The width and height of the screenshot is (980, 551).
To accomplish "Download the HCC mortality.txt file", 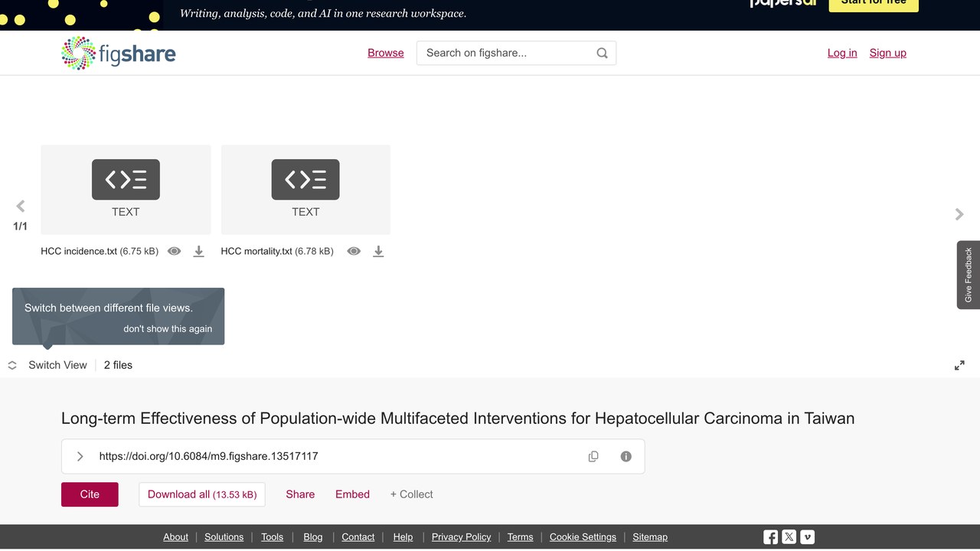I will pyautogui.click(x=378, y=251).
